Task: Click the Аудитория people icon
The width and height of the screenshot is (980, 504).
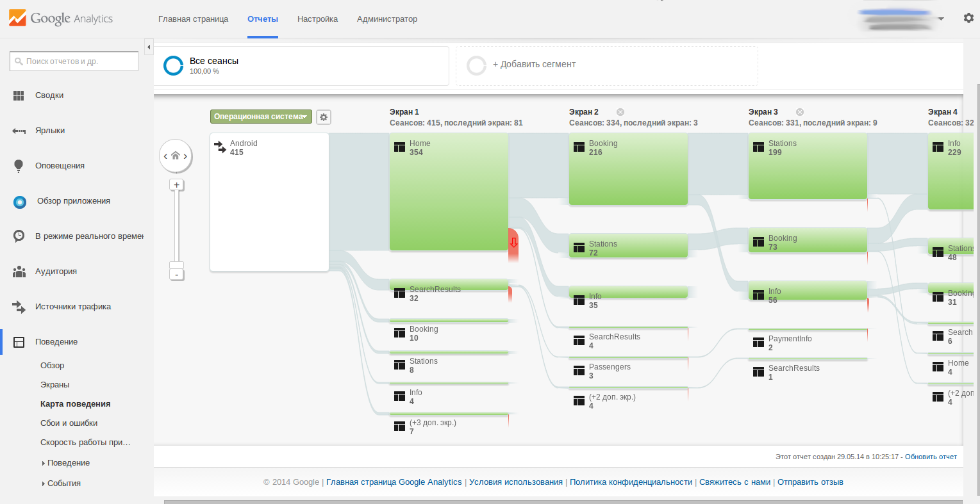Action: pyautogui.click(x=19, y=272)
